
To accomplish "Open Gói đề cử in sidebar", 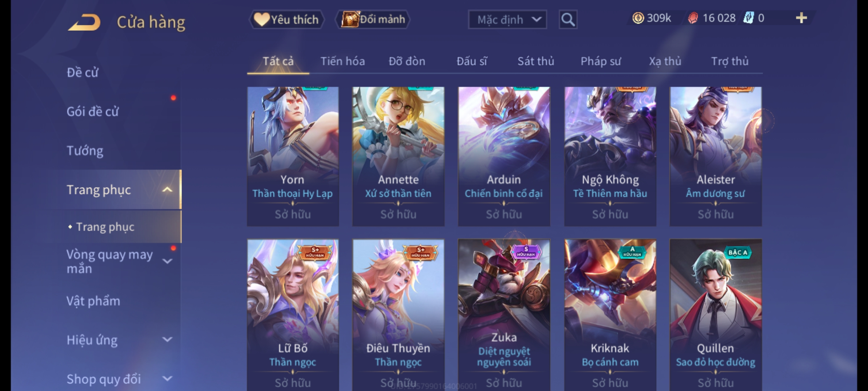I will [x=93, y=112].
